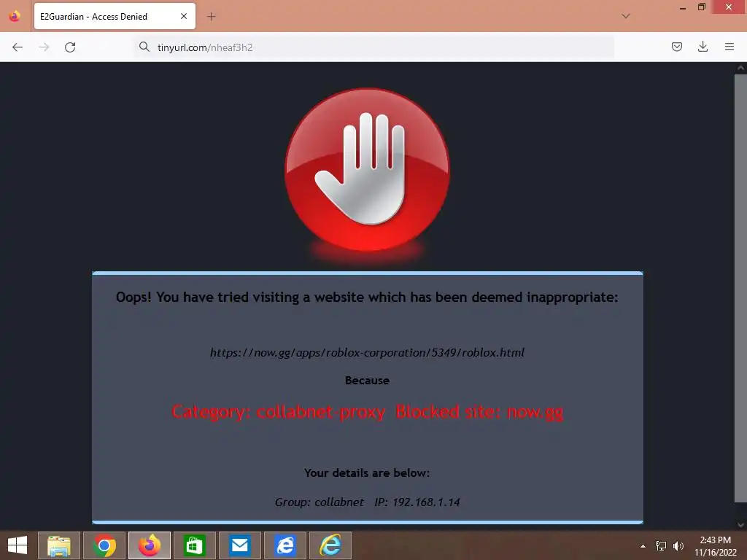This screenshot has width=747, height=560.
Task: Open the Firefox downloads panel
Action: pos(703,47)
